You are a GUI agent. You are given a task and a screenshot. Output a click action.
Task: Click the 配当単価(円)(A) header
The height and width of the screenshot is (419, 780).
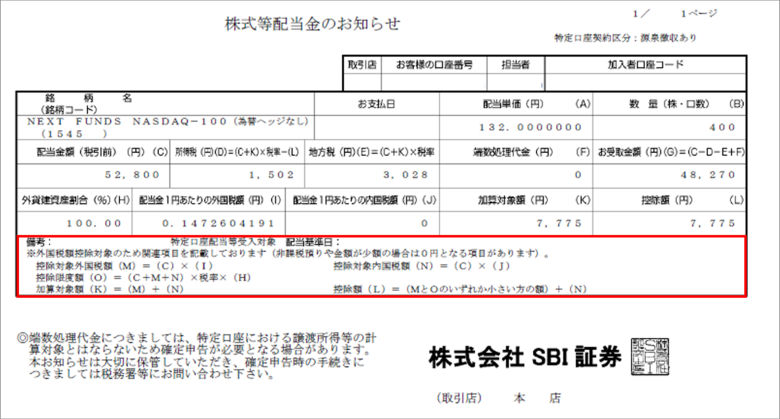tap(516, 104)
